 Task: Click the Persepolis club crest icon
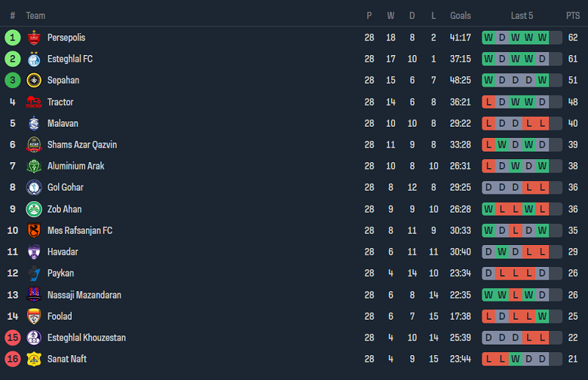(34, 38)
